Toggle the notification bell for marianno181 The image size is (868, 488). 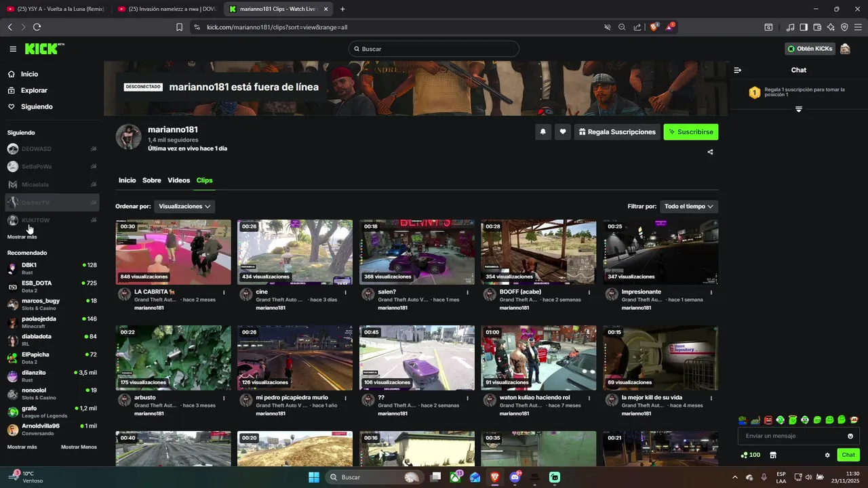(542, 132)
